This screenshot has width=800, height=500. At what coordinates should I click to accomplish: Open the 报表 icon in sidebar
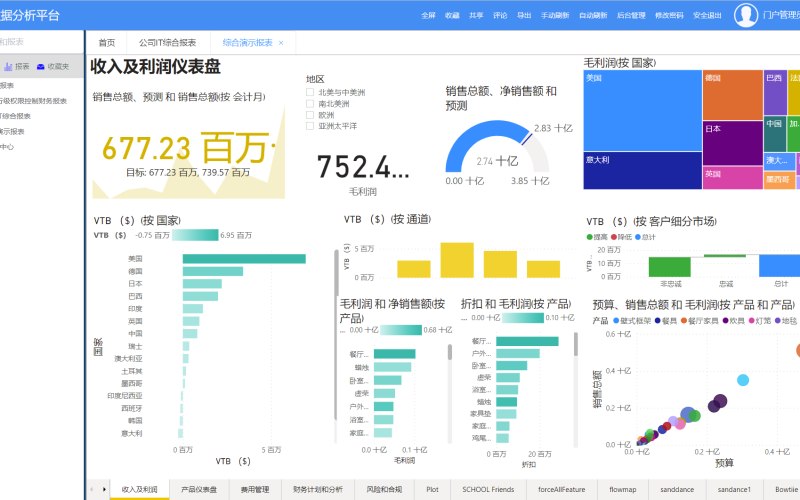8,66
